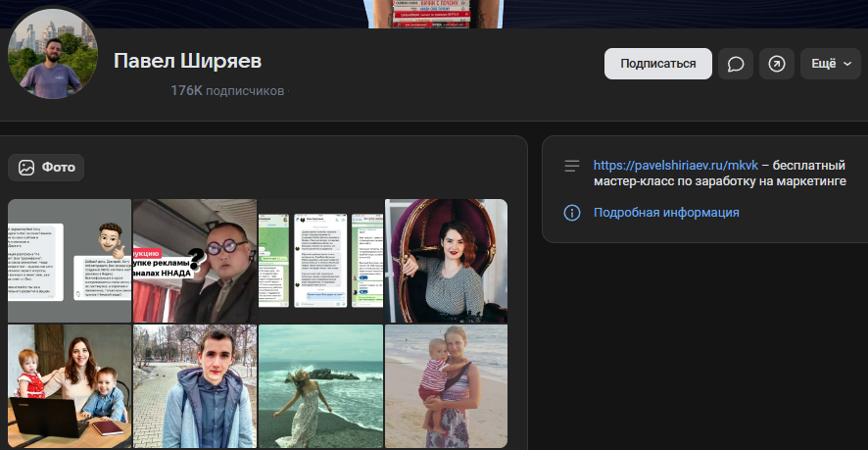
Task: Click the Павел Ширяев page name
Action: [x=188, y=61]
